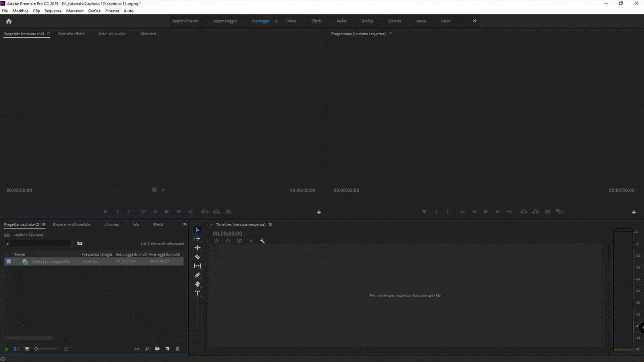Viewport: 644px width, 362px height.
Task: Select the Type tool
Action: [197, 293]
